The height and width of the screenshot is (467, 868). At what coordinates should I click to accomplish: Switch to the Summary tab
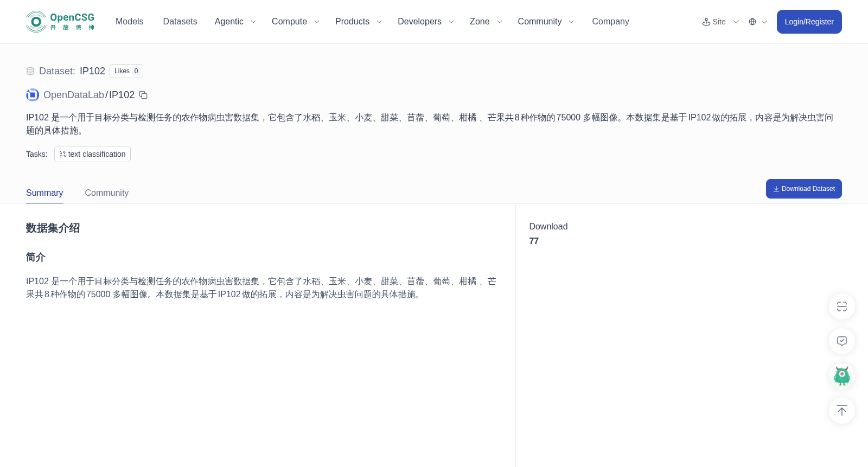pos(44,193)
